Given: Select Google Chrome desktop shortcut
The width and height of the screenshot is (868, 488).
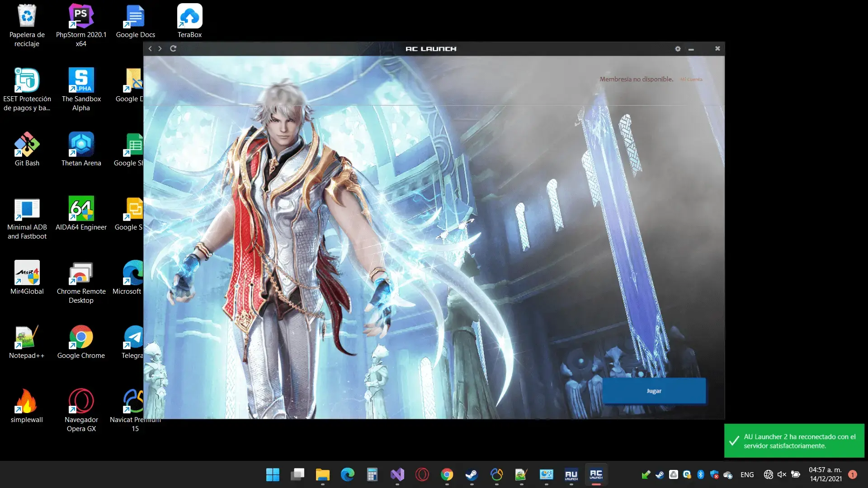Looking at the screenshot, I should [x=81, y=342].
